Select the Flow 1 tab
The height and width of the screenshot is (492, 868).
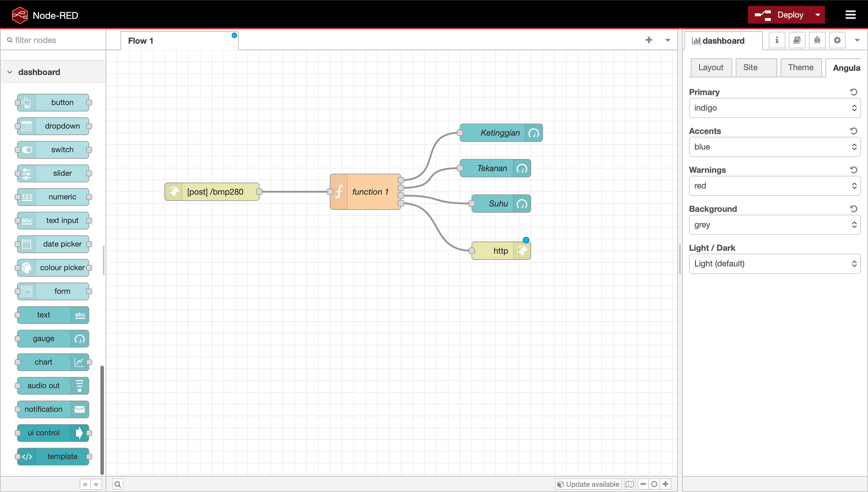(179, 41)
